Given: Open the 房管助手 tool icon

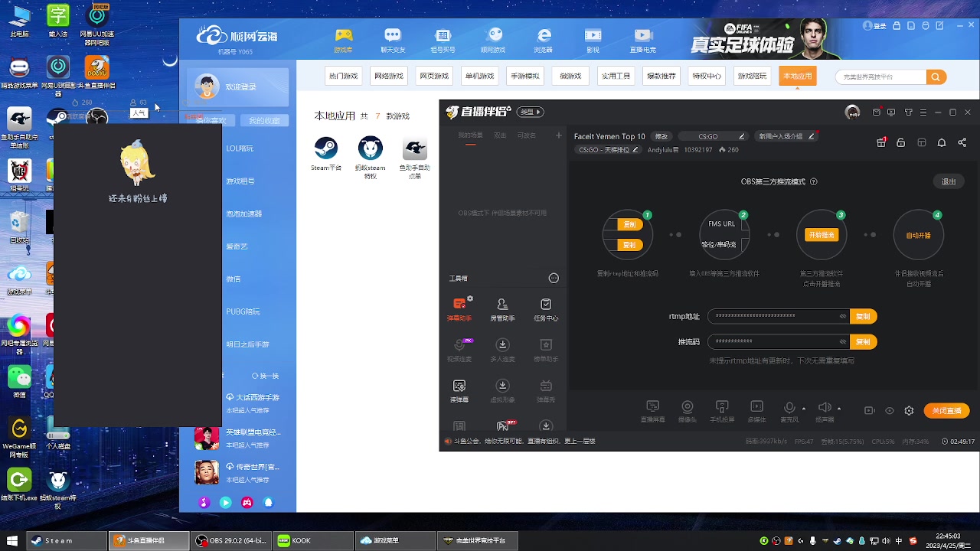Looking at the screenshot, I should [x=502, y=308].
